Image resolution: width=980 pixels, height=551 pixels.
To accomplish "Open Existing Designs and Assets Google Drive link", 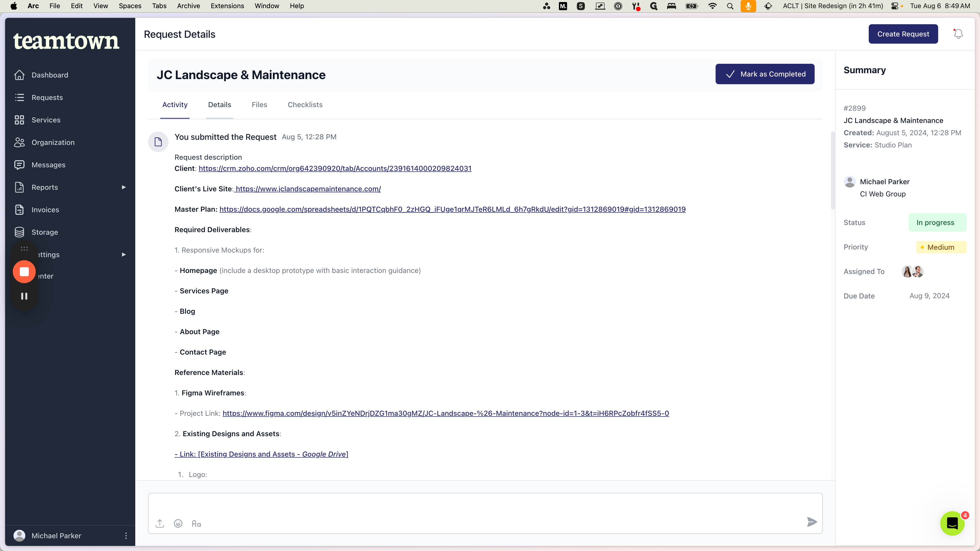I will [261, 454].
